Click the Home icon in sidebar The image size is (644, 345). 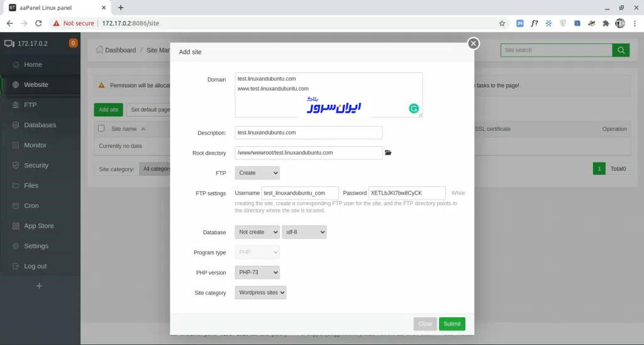[16, 65]
